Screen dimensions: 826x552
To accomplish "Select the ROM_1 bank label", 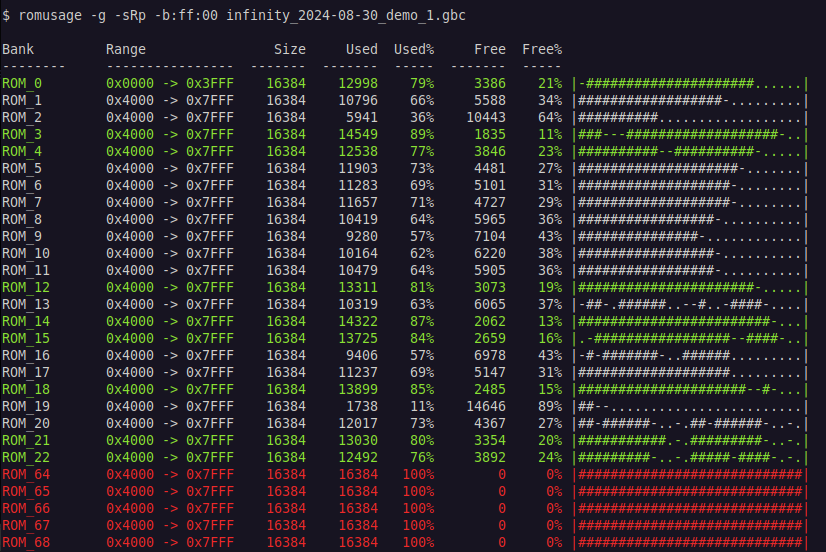I will click(22, 100).
